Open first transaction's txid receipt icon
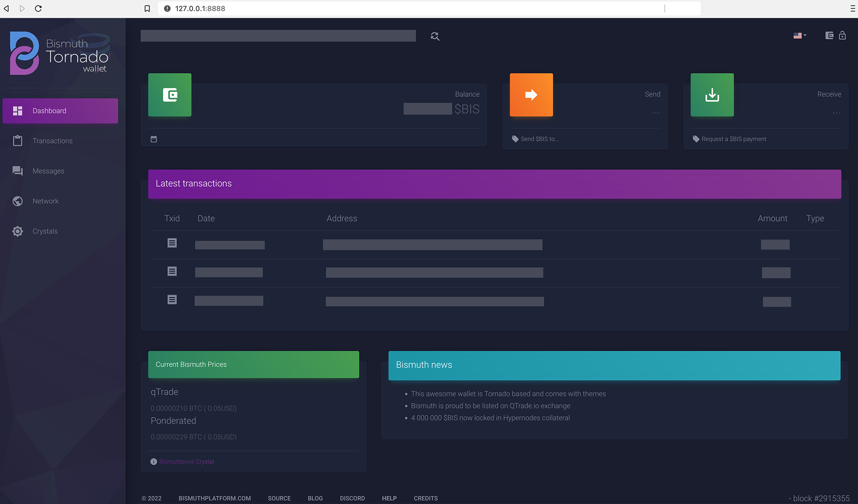858x504 pixels. 172,243
